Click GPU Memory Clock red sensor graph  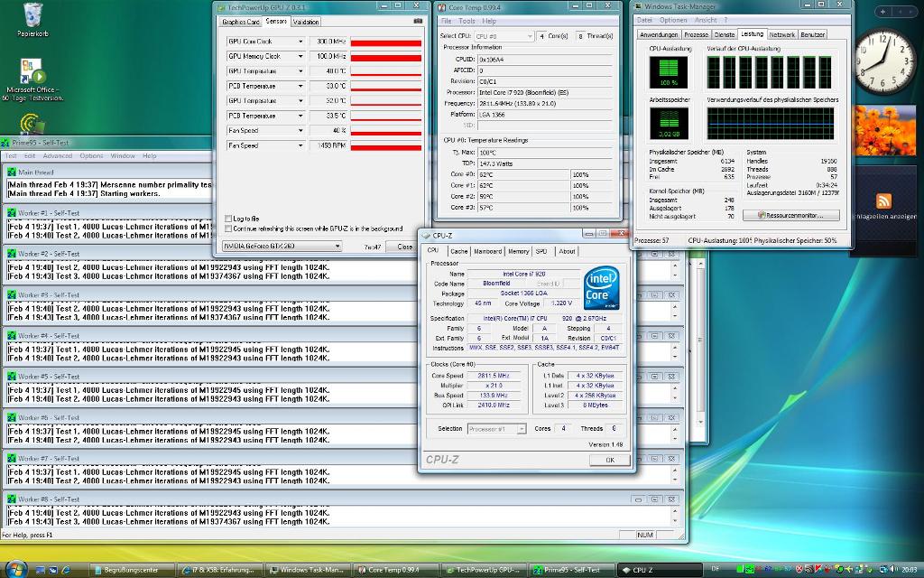(x=386, y=57)
